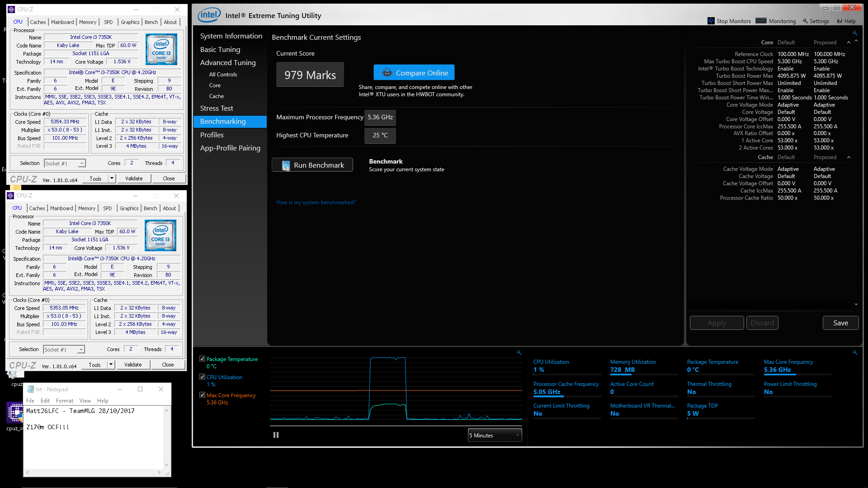Collapse the Cache settings section chevron
This screenshot has width=868, height=488.
tap(849, 157)
